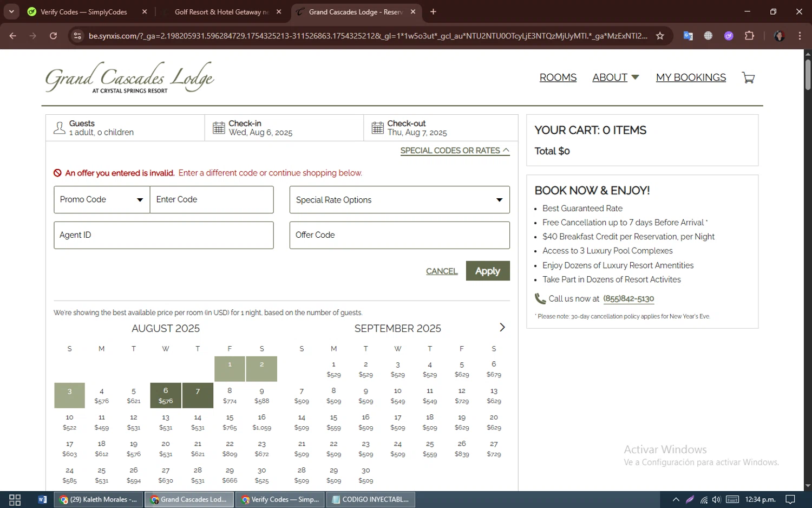Select August 7 in the calendar
This screenshot has width=812, height=508.
pos(198,395)
